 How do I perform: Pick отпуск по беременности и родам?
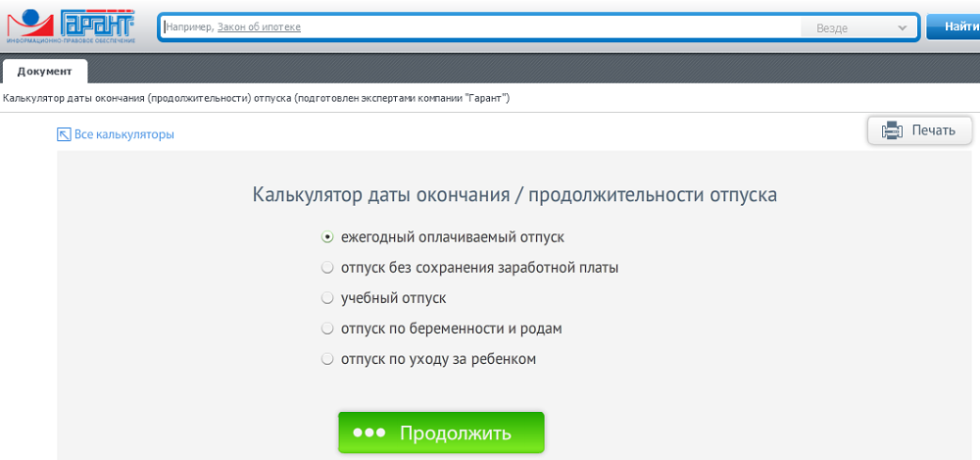pos(328,329)
